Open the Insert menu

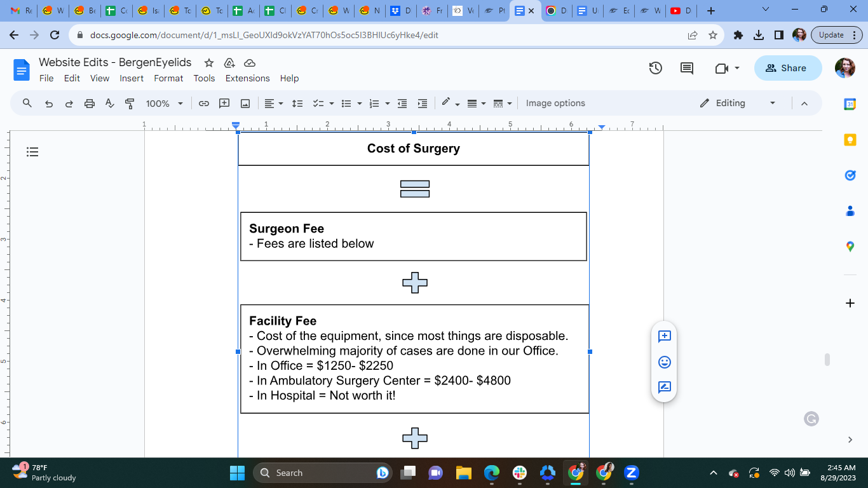[132, 78]
